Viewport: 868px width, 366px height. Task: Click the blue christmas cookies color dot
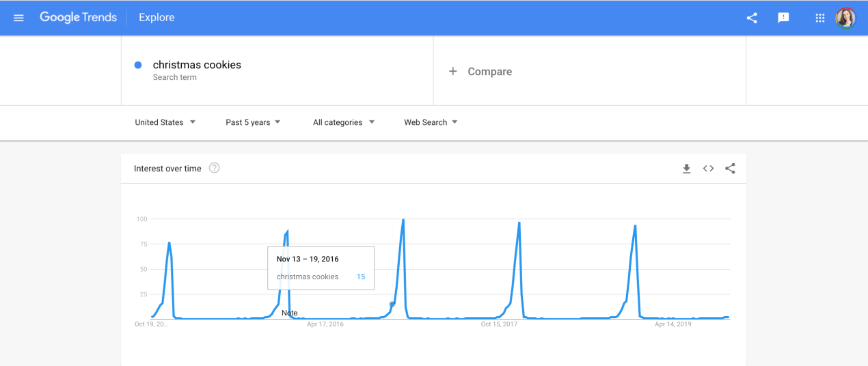coord(138,65)
